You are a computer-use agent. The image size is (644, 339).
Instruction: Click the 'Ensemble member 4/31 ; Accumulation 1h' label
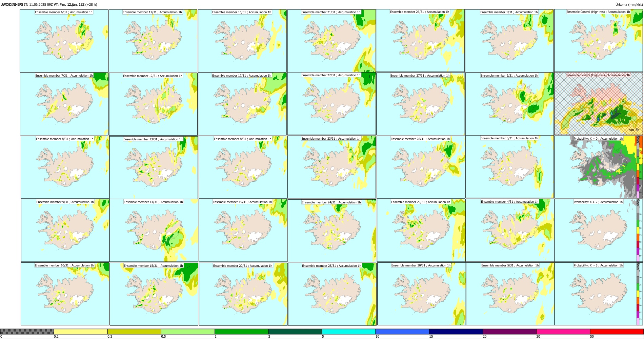click(x=509, y=202)
